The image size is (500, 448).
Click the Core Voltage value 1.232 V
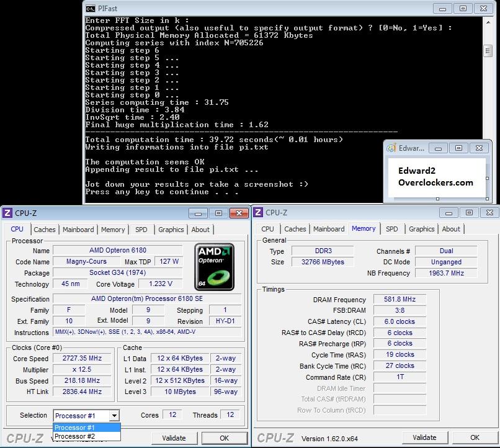point(161,284)
